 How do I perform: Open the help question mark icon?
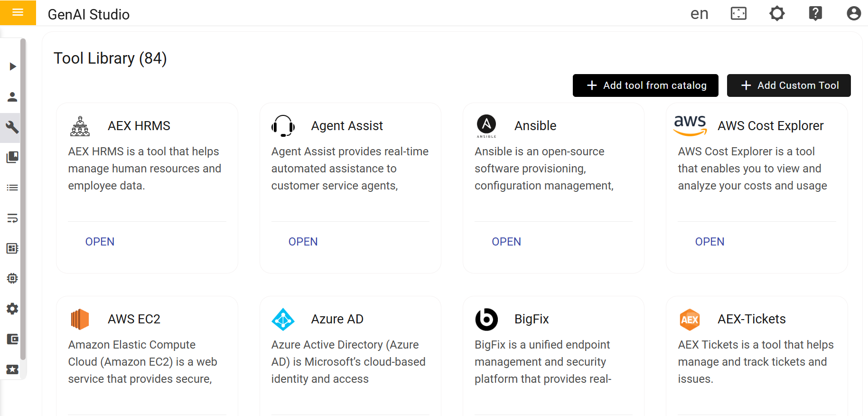click(x=815, y=13)
